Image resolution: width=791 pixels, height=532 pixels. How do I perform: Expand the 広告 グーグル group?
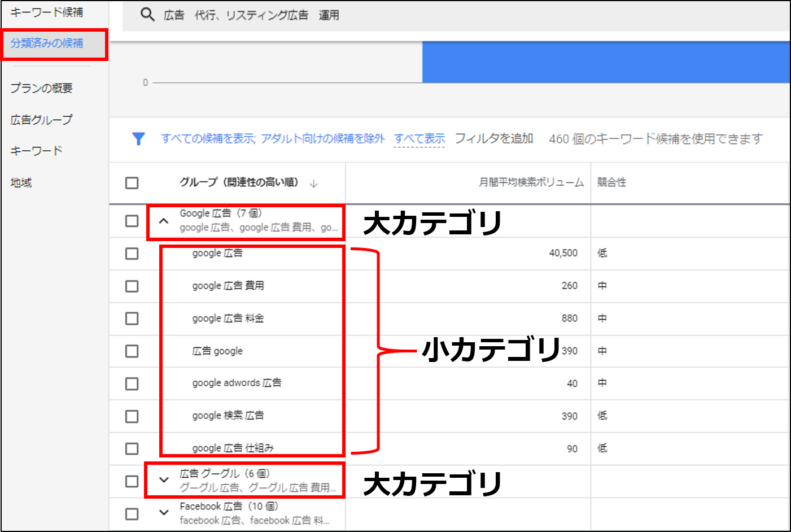164,480
